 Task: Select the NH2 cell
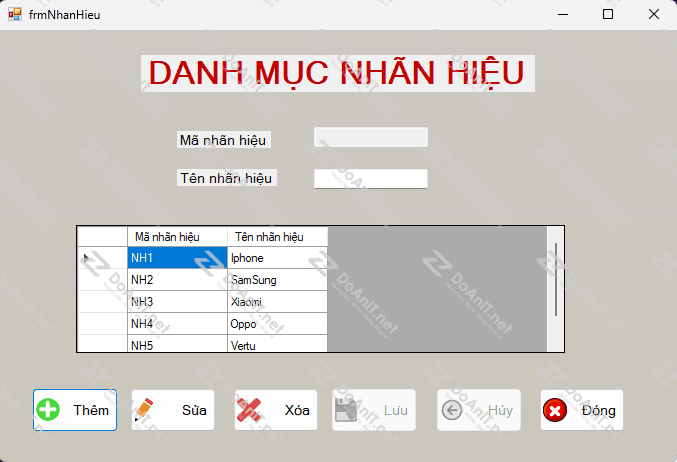(177, 280)
